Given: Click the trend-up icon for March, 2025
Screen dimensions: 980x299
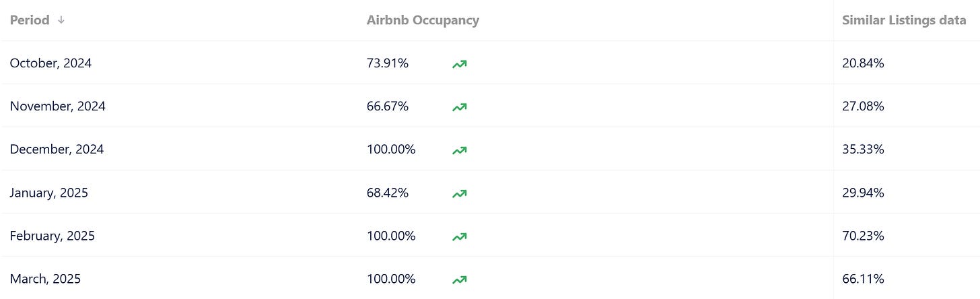Looking at the screenshot, I should [460, 279].
